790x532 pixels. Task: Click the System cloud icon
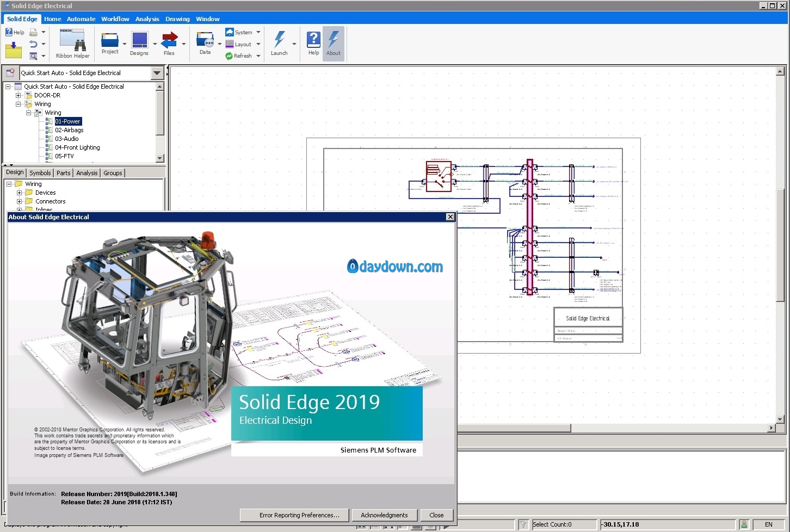click(230, 32)
